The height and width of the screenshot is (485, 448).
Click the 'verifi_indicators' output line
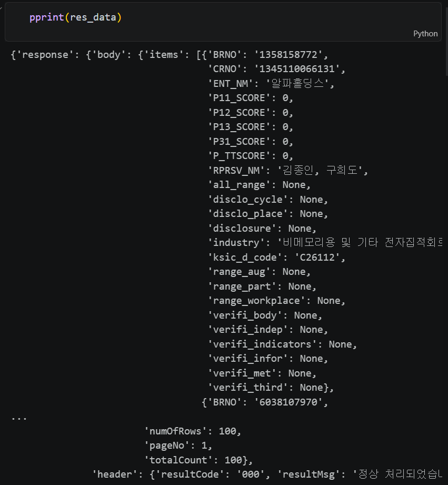point(282,344)
